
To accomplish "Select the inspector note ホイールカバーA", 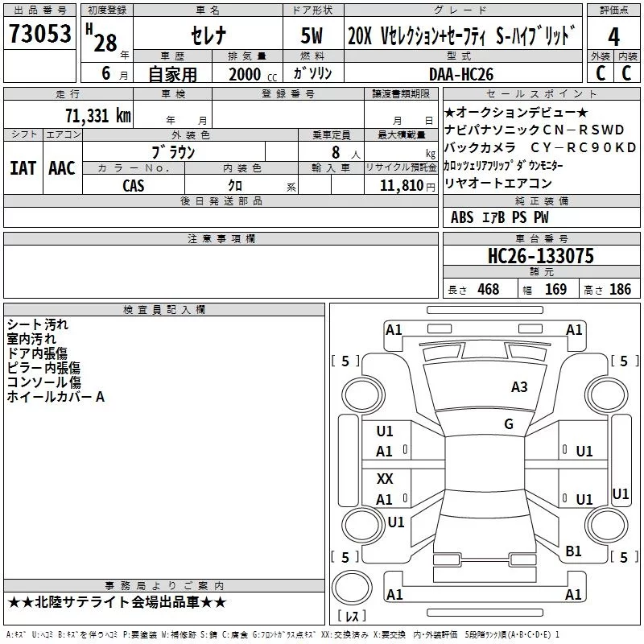I will click(56, 397).
